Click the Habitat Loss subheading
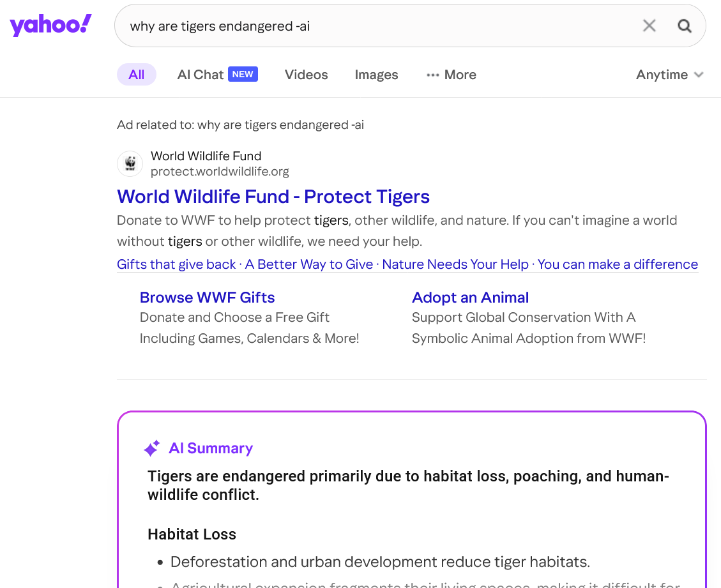The image size is (721, 588). [192, 534]
